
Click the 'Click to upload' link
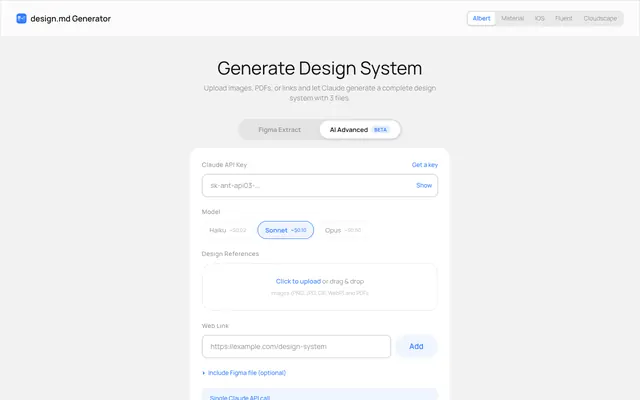point(298,281)
